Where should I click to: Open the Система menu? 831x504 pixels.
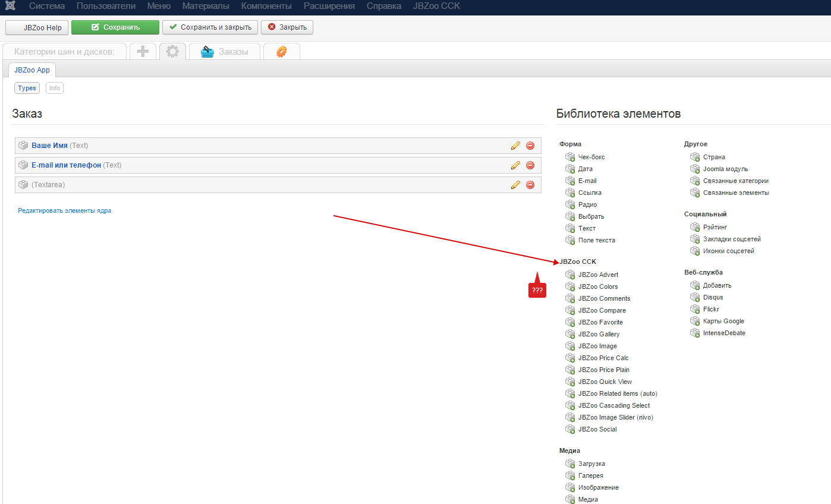pos(47,6)
